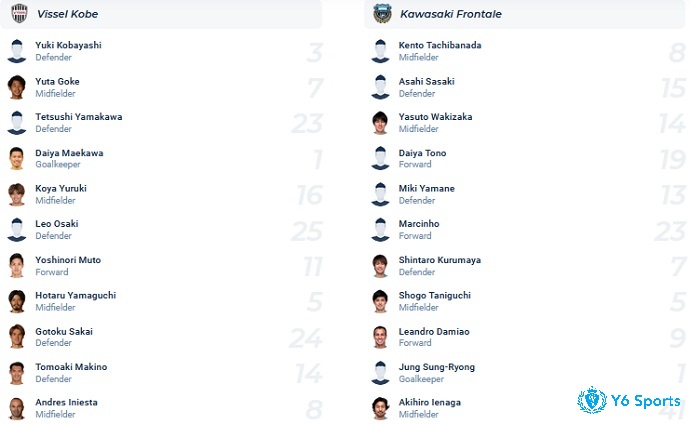Screen dimensions: 690x424
Task: Click the Kawasaki Frontale club crest
Action: point(382,14)
